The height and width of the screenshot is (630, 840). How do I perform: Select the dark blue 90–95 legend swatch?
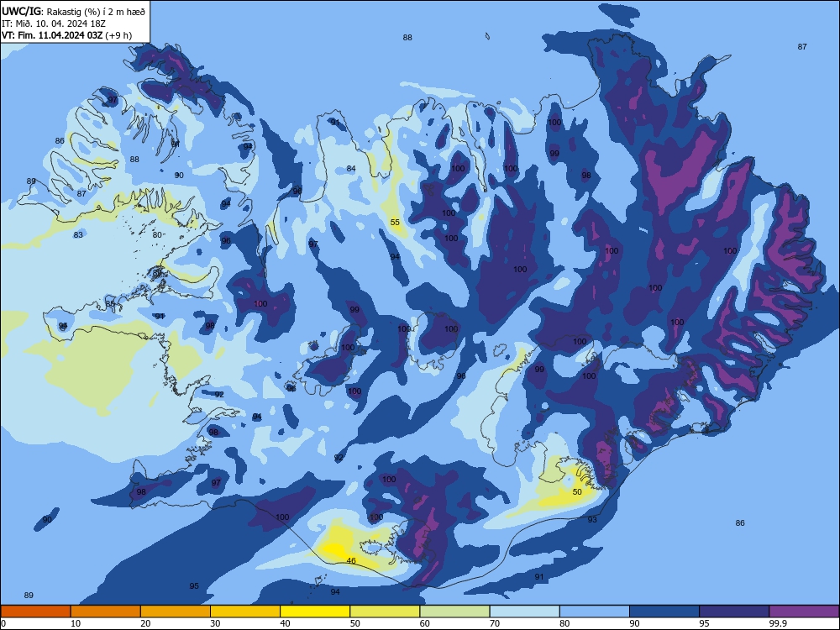pyautogui.click(x=664, y=612)
